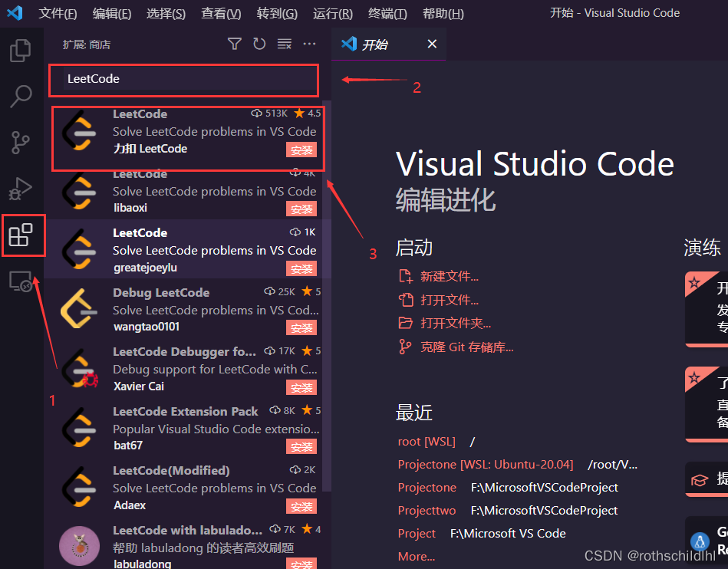Click the extensions list scrollbar
The image size is (728, 569).
pos(327,295)
